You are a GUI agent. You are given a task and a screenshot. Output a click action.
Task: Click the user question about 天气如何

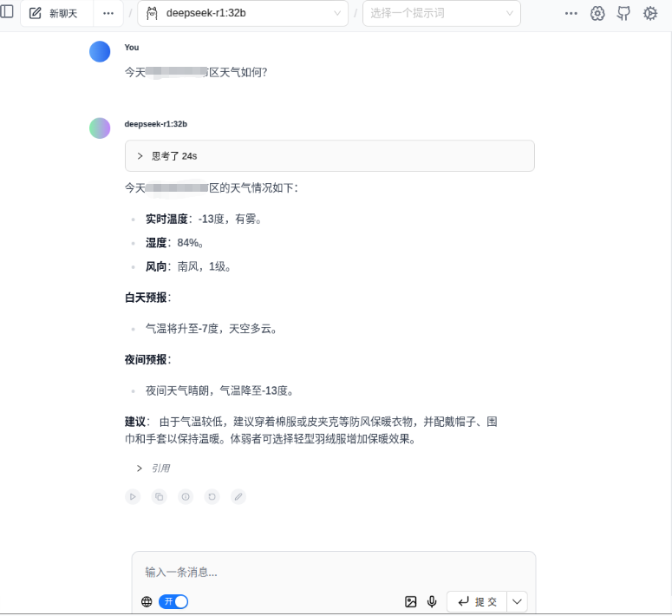coord(196,72)
